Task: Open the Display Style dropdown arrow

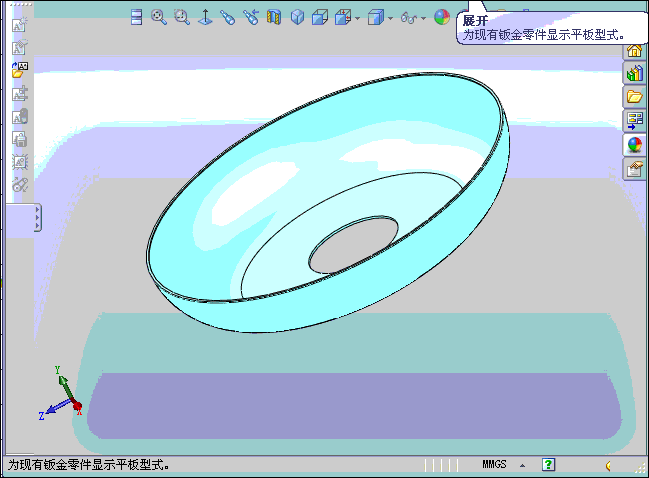Action: point(390,19)
